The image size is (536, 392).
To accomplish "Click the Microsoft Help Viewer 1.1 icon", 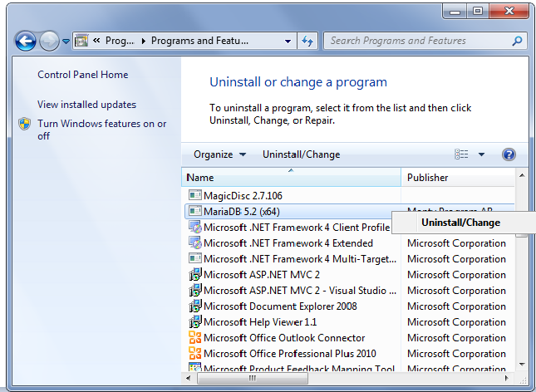I will coord(195,321).
